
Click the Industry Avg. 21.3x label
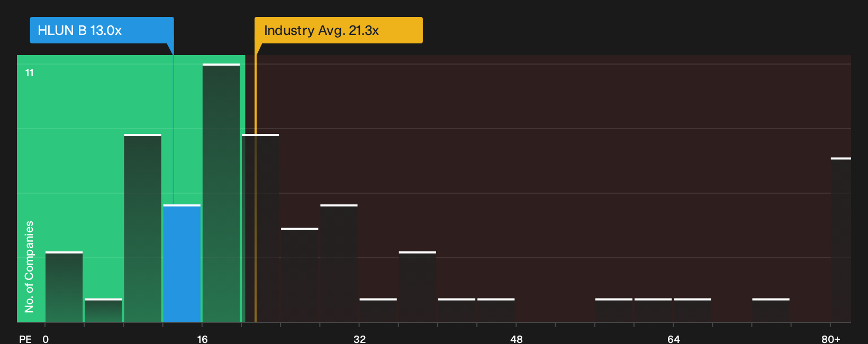339,30
